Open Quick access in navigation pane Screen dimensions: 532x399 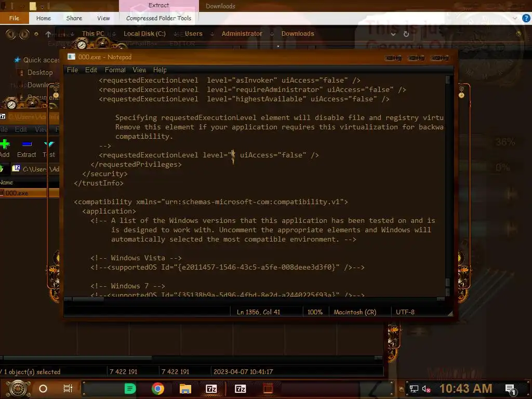(x=37, y=60)
